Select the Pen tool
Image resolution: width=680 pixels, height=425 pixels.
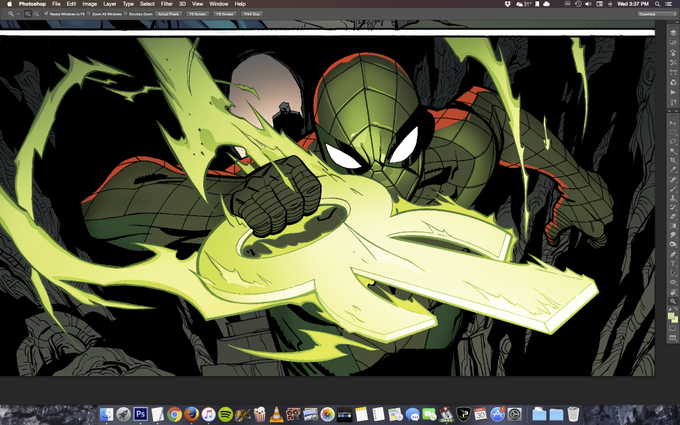point(673,254)
